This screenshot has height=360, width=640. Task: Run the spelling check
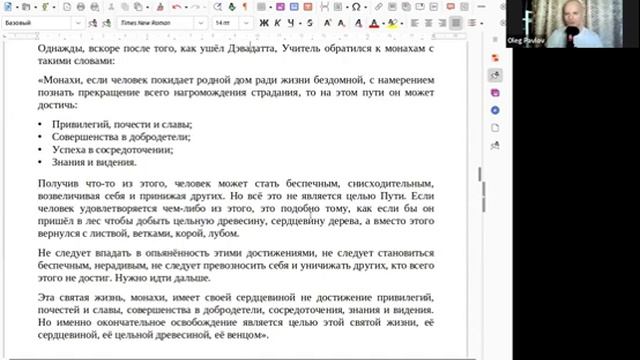tap(231, 7)
